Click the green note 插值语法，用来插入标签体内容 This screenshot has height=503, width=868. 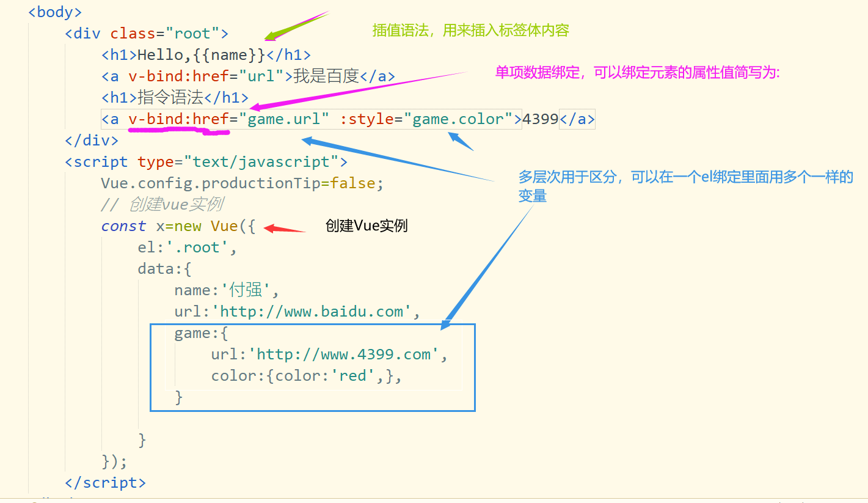tap(471, 30)
